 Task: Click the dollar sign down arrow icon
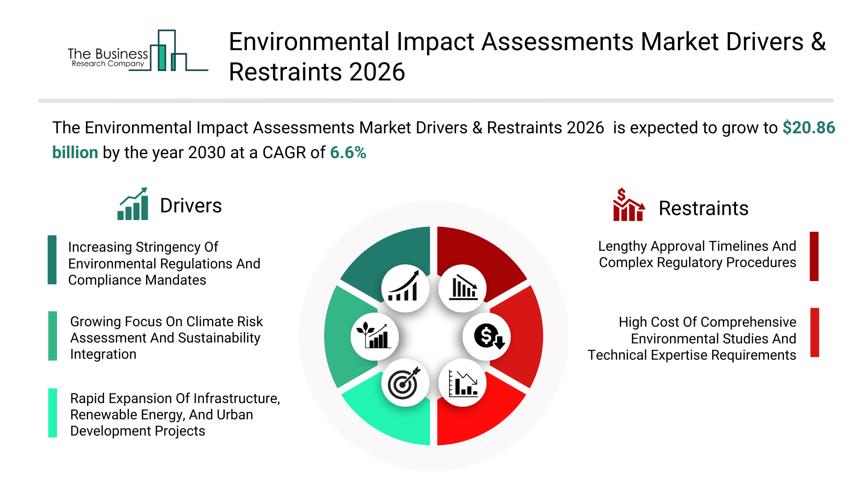[487, 337]
